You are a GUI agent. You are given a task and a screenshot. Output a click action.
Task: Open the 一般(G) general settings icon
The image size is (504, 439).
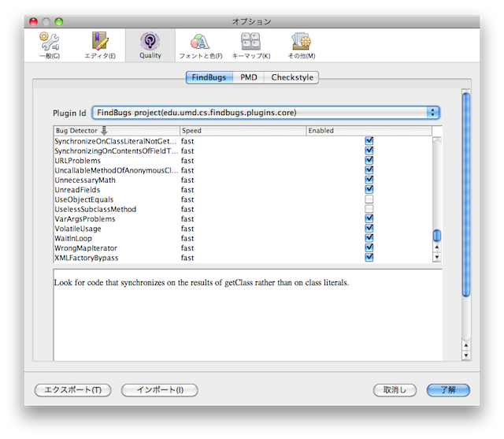click(49, 46)
